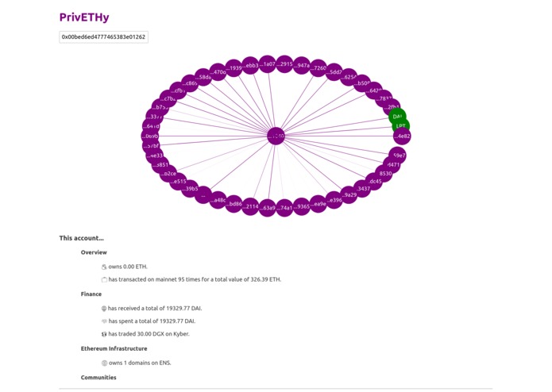Click the Finance section heading
The height and width of the screenshot is (392, 552).
91,294
